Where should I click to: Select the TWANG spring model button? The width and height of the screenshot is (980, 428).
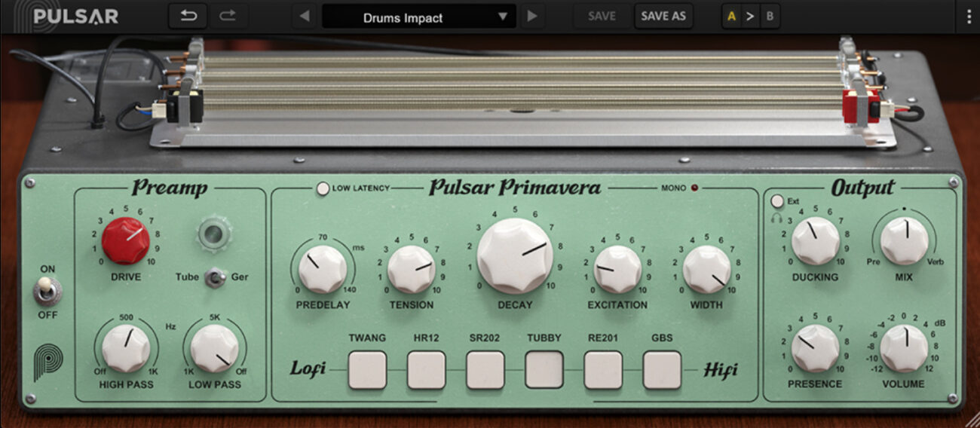tap(367, 369)
